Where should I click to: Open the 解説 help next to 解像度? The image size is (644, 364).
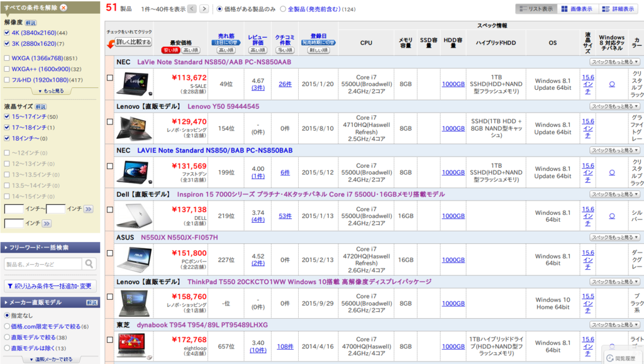click(x=30, y=23)
